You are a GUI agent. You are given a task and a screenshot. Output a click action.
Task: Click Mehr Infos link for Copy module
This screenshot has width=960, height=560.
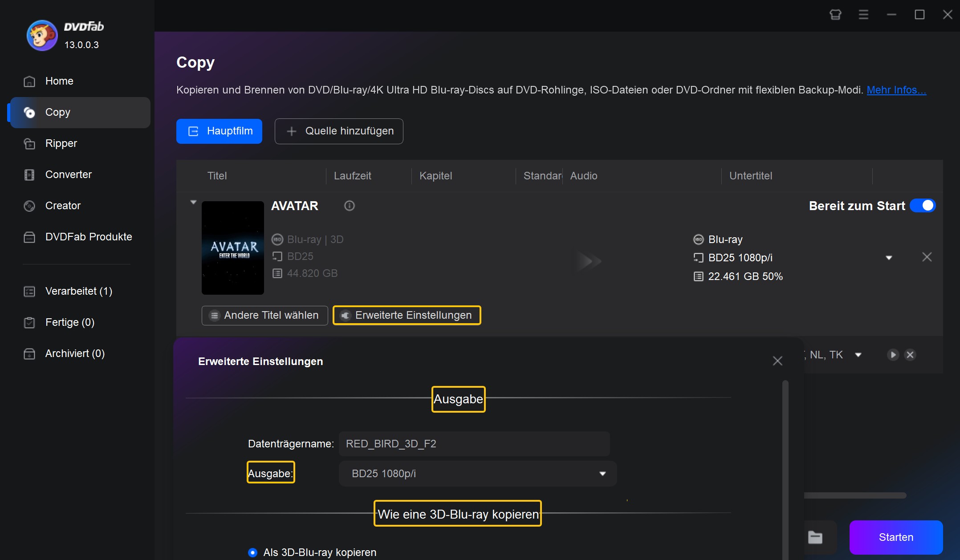[895, 90]
